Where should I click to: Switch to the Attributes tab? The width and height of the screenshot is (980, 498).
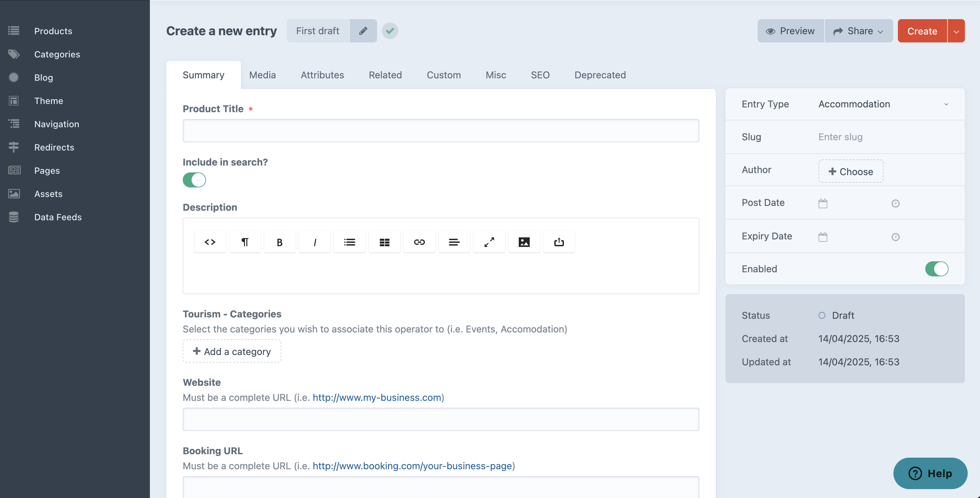[x=322, y=75]
